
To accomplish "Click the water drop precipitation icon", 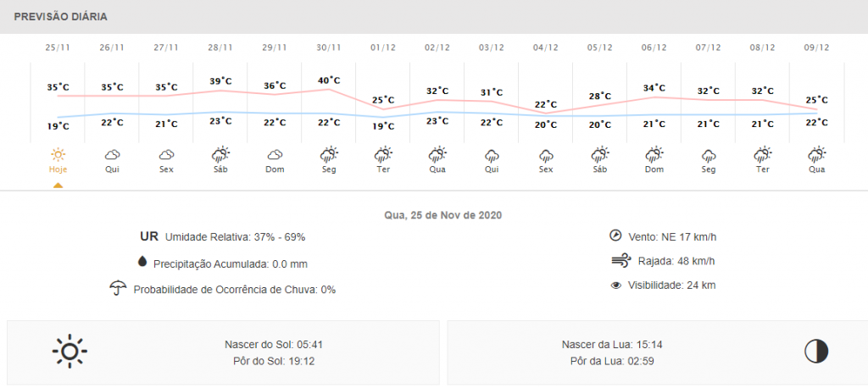I will [x=142, y=263].
